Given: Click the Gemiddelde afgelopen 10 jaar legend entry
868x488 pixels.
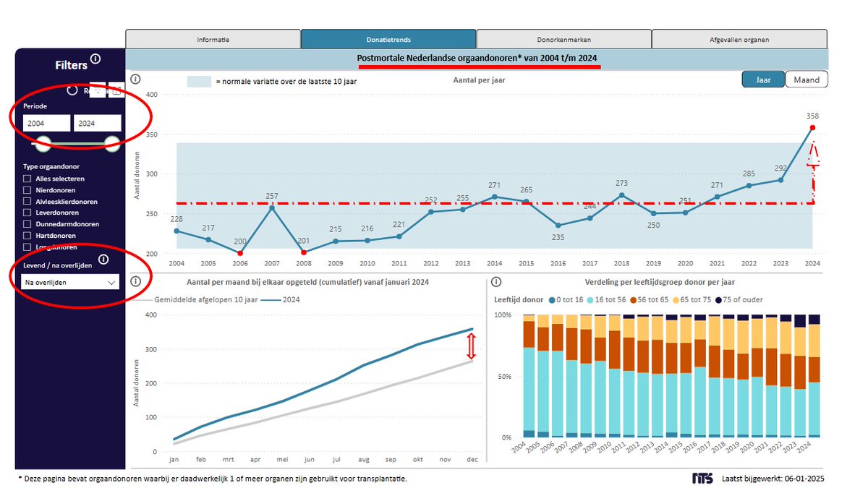Looking at the screenshot, I should (x=197, y=299).
